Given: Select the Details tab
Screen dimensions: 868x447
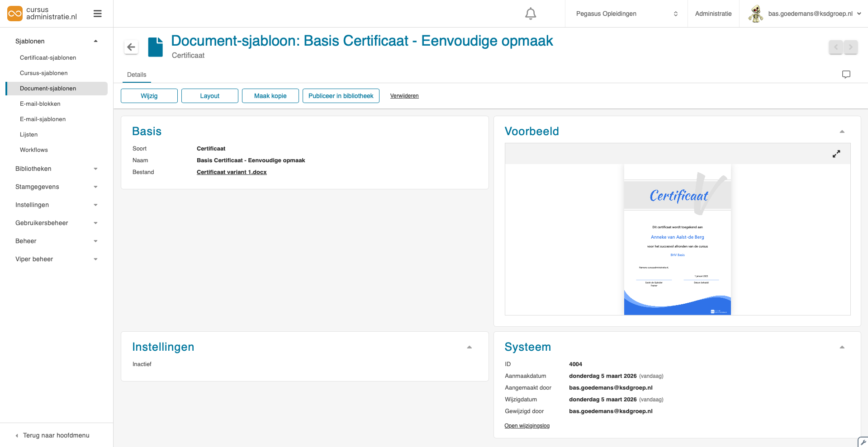Looking at the screenshot, I should click(x=137, y=75).
